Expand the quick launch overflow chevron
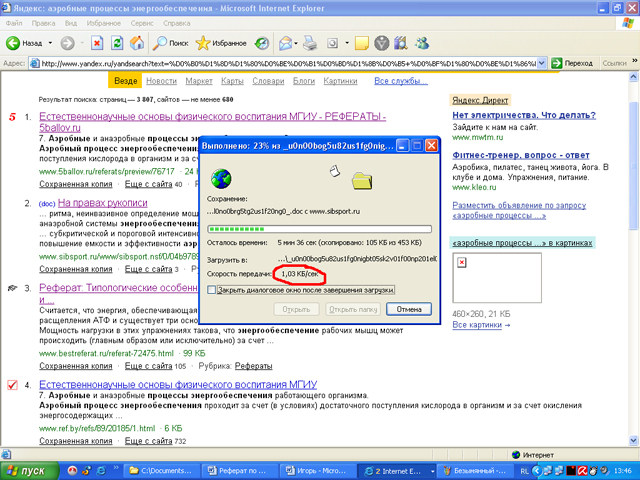 click(116, 468)
